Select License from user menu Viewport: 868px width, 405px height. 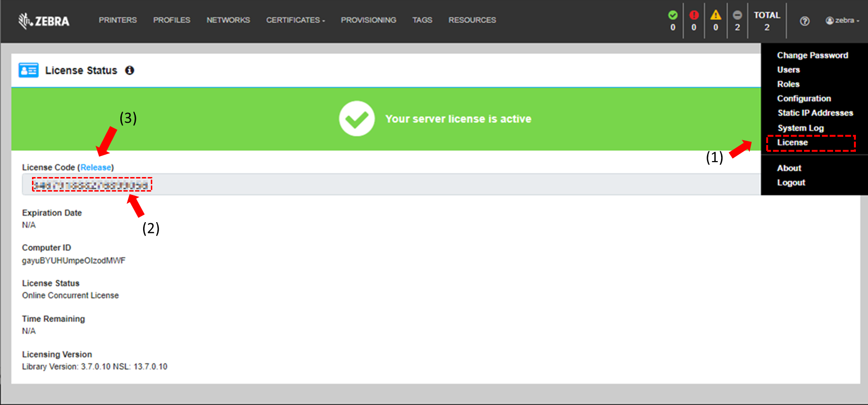(x=792, y=143)
